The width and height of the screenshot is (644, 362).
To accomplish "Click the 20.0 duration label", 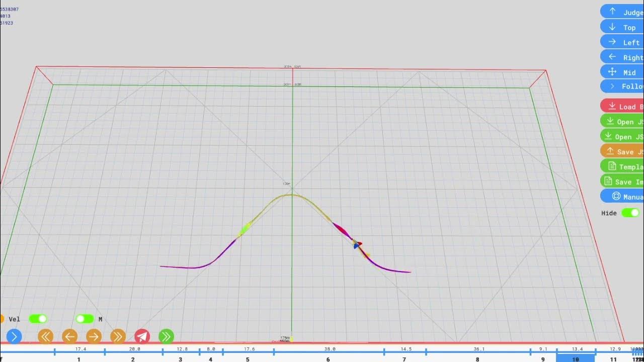I will (134, 349).
